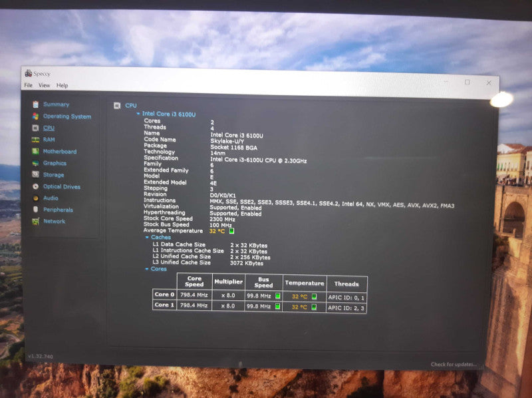
Task: Click the CPU chip icon in main panel header
Action: tap(117, 106)
